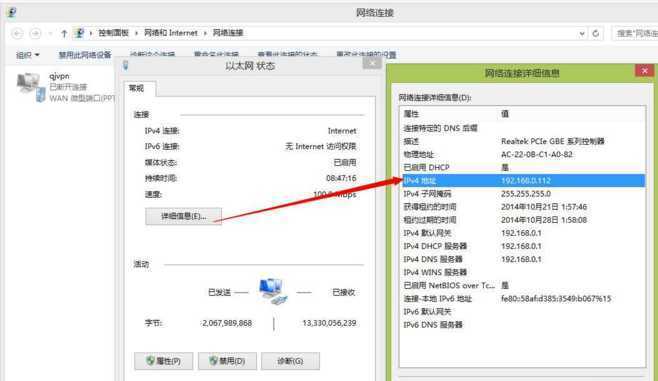
Task: Click the bytes received value 13,330,056,239
Action: click(x=329, y=323)
